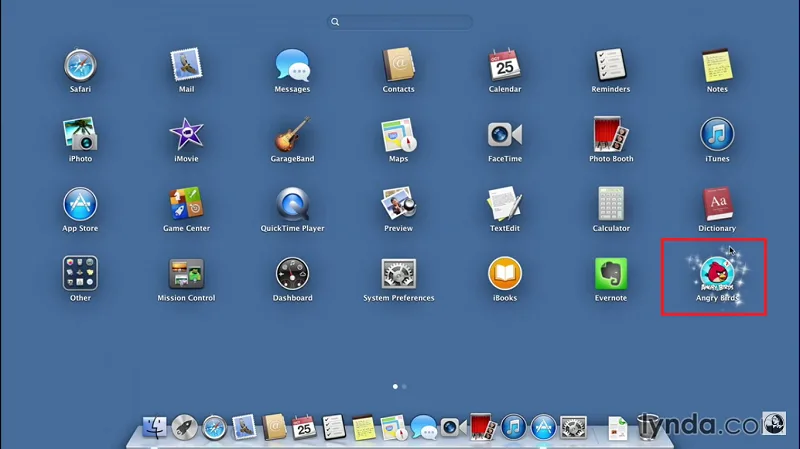Open App Store from the Dock
This screenshot has width=800, height=449.
543,428
